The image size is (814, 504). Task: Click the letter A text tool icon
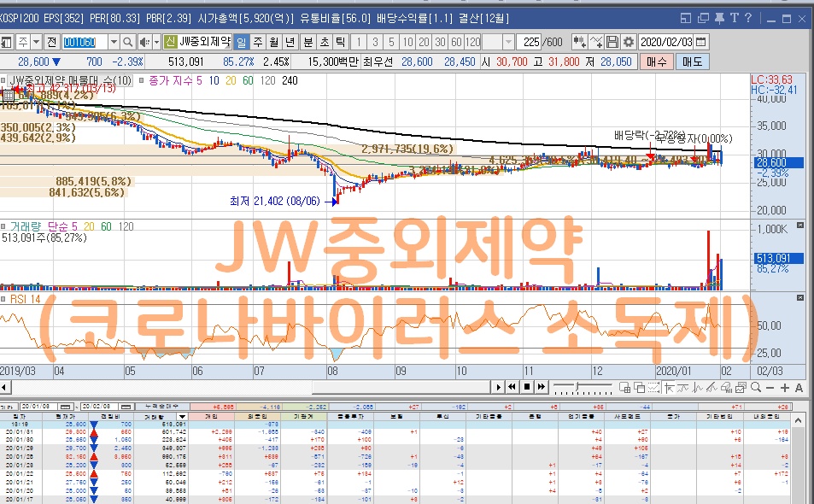tap(799, 388)
